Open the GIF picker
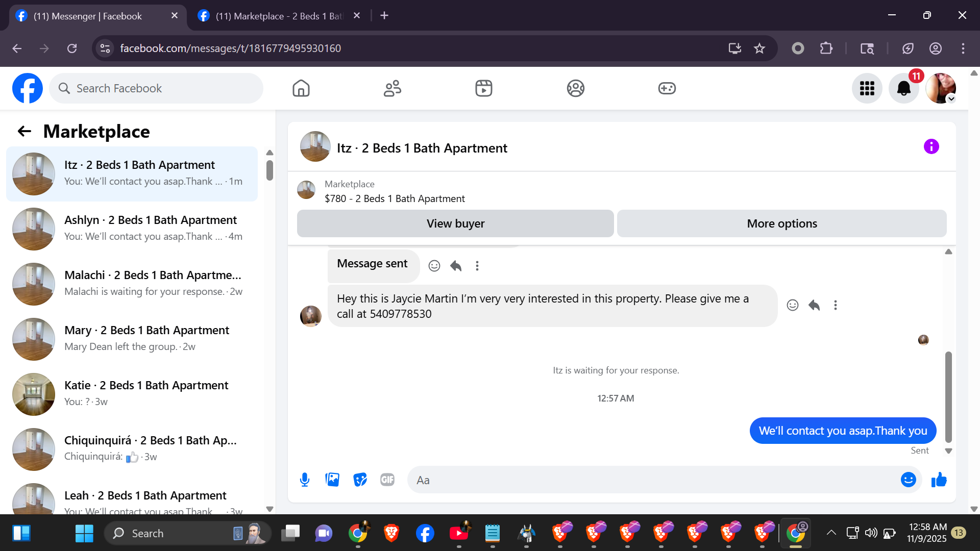The width and height of the screenshot is (980, 551). pos(387,480)
